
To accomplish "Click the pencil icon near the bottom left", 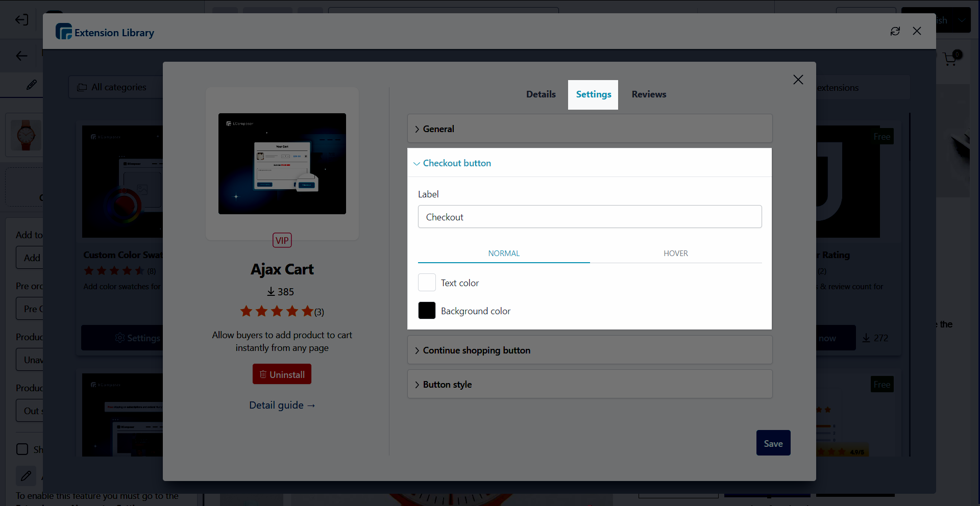I will tap(26, 476).
